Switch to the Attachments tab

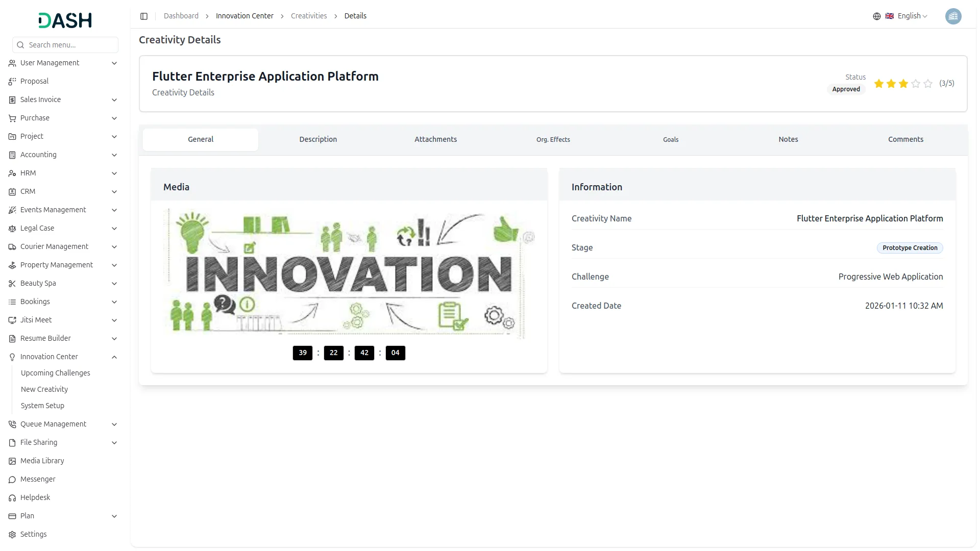(x=435, y=139)
